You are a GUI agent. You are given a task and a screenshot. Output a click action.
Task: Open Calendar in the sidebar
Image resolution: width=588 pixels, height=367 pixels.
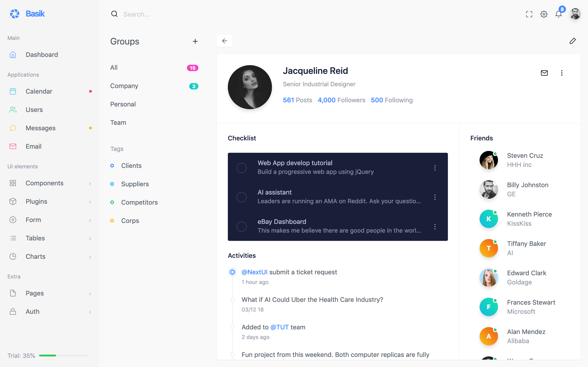pos(39,91)
